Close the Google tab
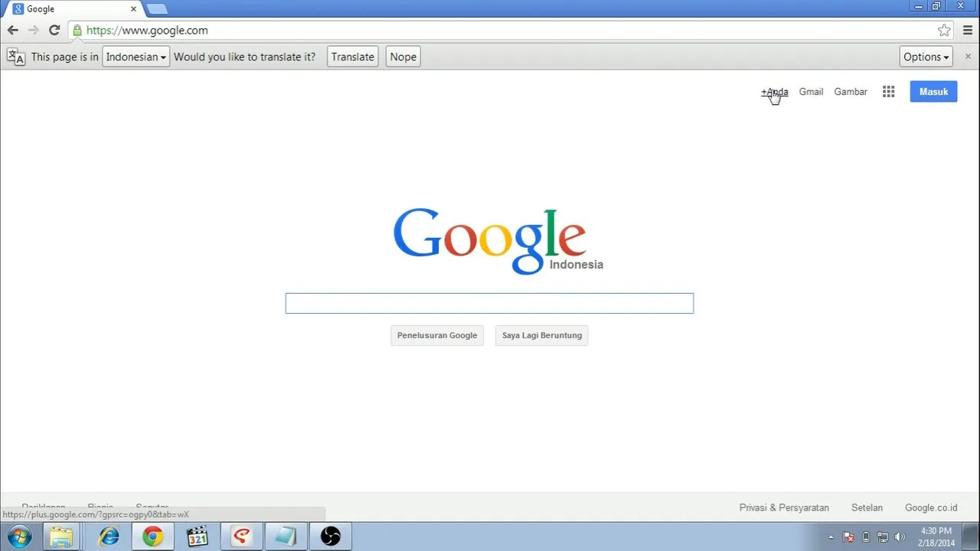Image resolution: width=980 pixels, height=551 pixels. point(133,9)
